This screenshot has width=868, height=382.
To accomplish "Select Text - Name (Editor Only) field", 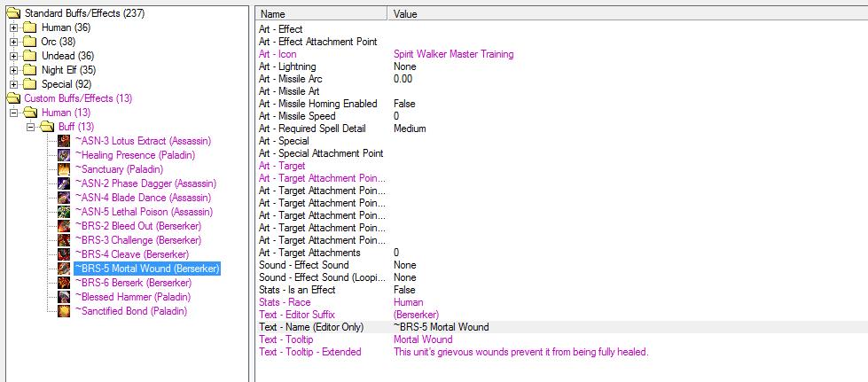I will [x=561, y=327].
